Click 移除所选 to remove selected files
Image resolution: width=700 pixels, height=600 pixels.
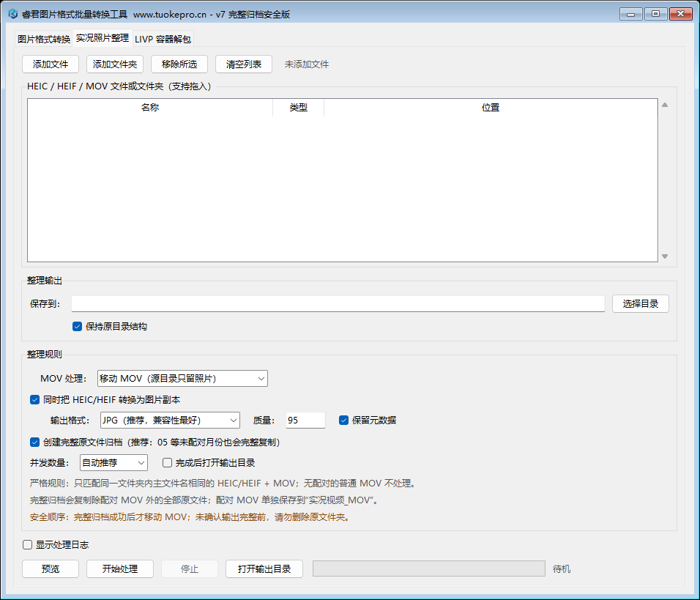click(179, 64)
